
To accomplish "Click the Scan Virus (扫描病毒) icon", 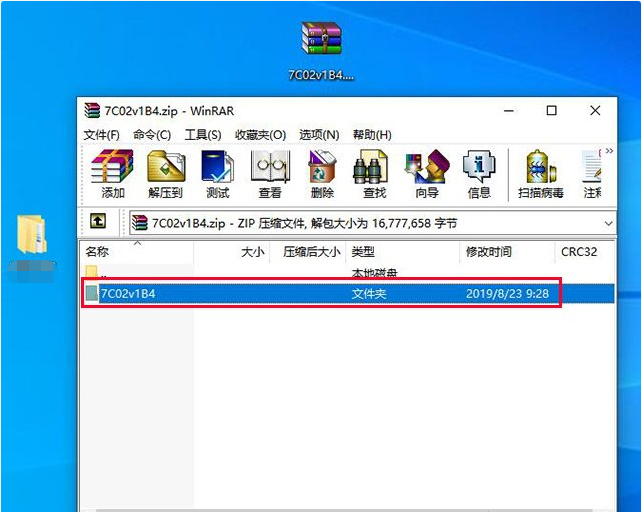I will [x=540, y=174].
